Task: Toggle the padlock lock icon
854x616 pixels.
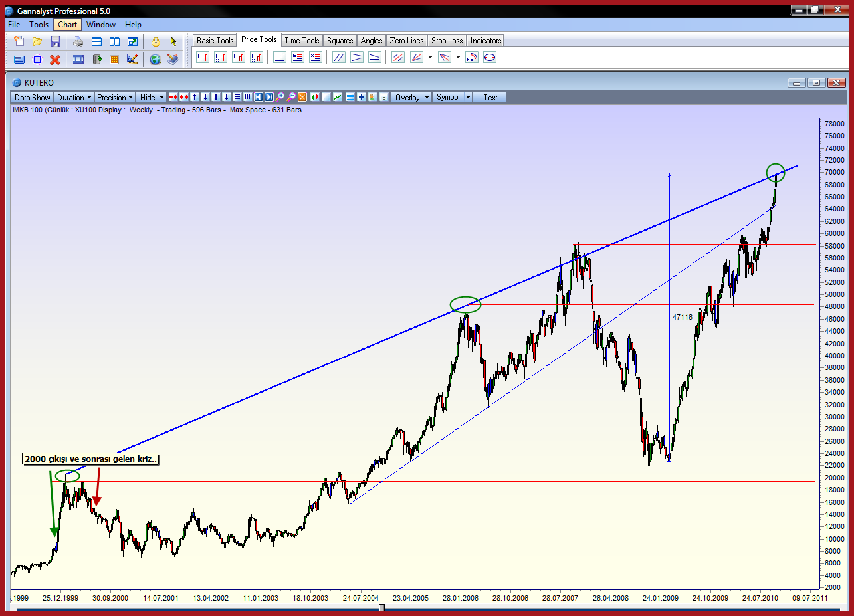Action: click(x=156, y=41)
